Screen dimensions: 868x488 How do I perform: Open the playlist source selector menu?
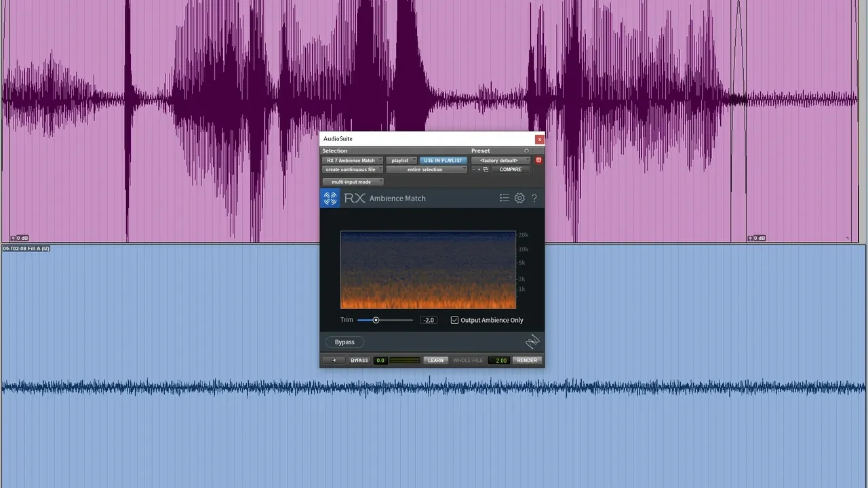(401, 160)
